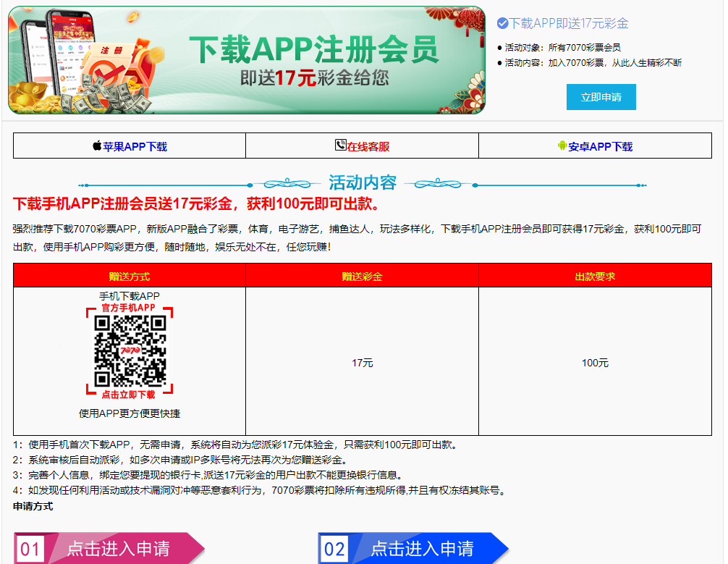Open the 苹果APP下载 link

tap(135, 146)
